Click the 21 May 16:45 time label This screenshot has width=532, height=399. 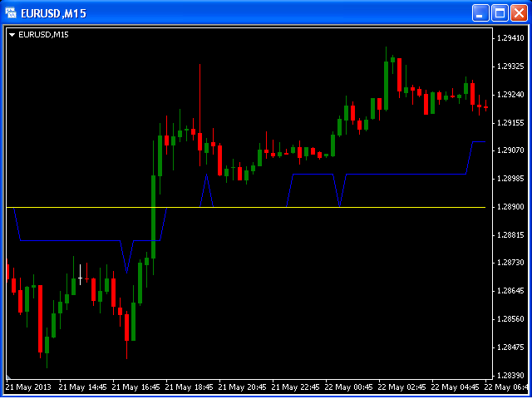point(136,387)
